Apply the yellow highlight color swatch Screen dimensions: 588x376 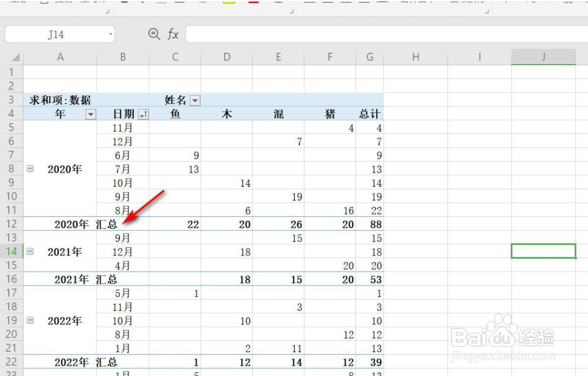pyautogui.click(x=228, y=2)
